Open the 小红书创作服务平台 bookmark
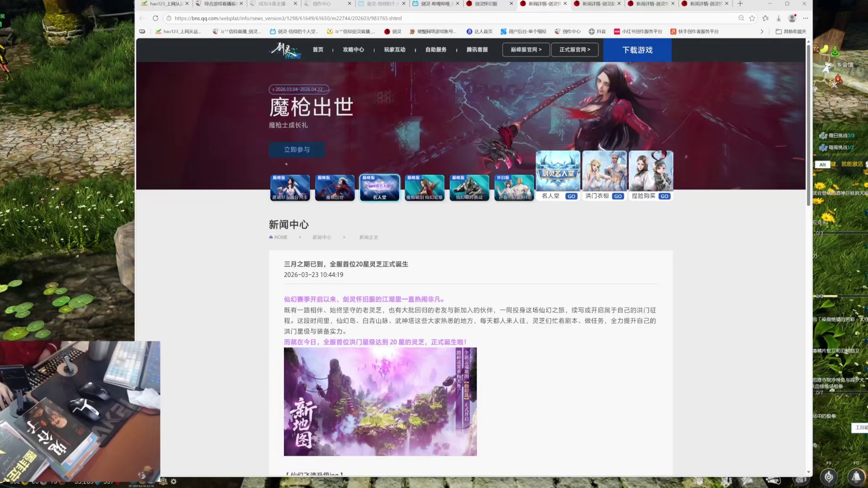Image resolution: width=868 pixels, height=488 pixels. pos(638,31)
